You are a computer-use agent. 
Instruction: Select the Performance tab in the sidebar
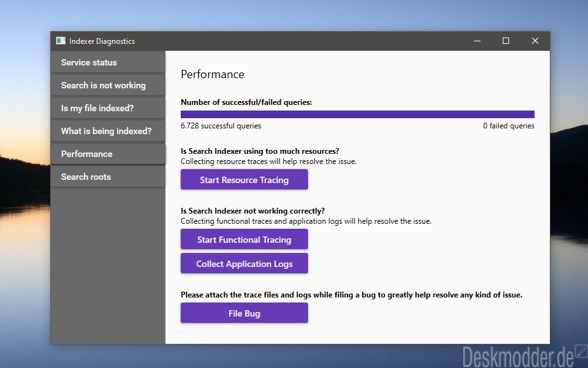point(108,154)
